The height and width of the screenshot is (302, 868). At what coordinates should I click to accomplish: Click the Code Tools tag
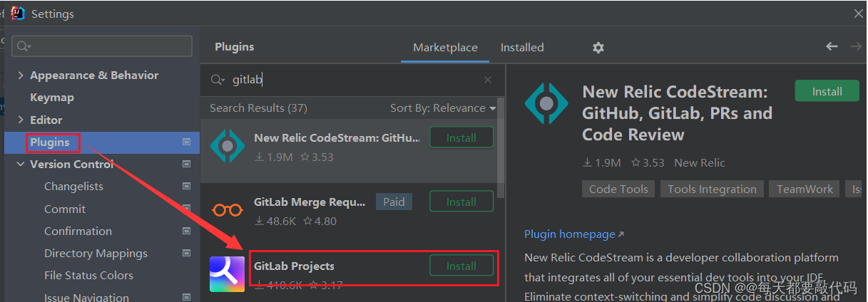[618, 189]
